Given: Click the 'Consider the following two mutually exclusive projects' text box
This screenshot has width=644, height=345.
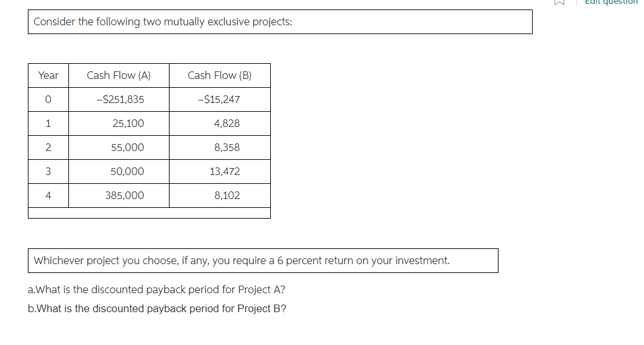Looking at the screenshot, I should pos(280,21).
